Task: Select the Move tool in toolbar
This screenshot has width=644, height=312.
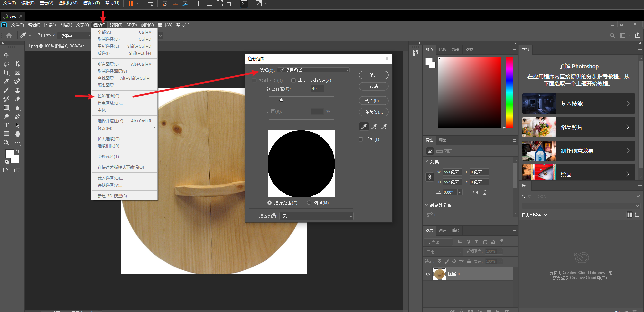Action: (6, 55)
